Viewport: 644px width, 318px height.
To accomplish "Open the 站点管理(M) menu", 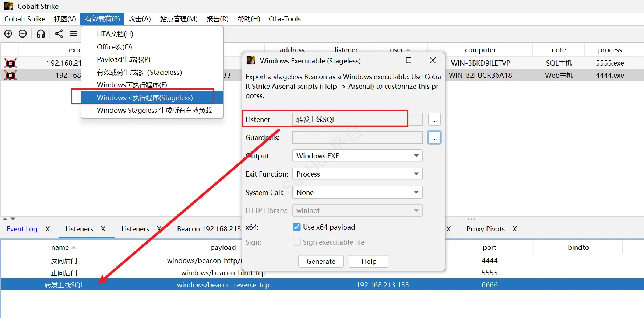I will [x=179, y=19].
